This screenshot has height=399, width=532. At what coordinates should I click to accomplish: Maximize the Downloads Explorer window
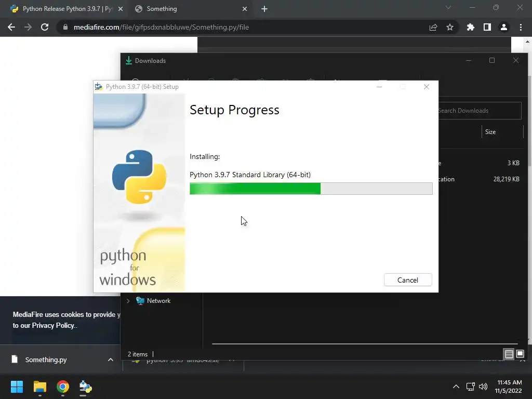pos(492,60)
